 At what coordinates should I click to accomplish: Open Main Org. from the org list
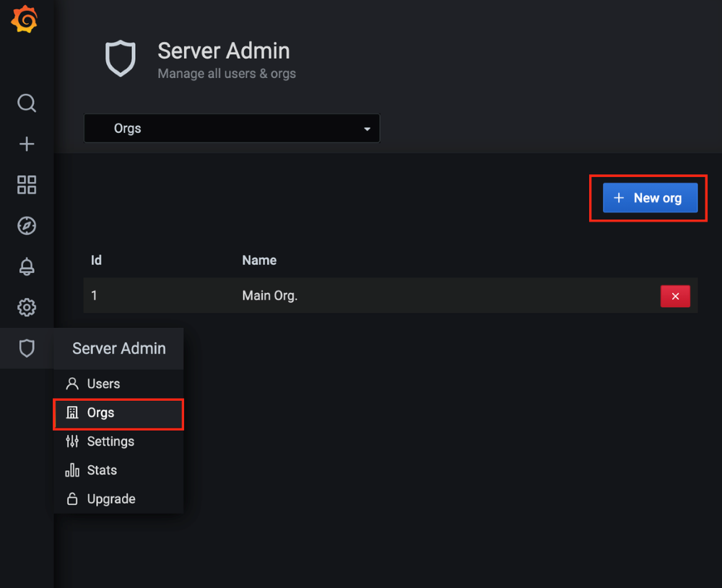[x=269, y=296]
